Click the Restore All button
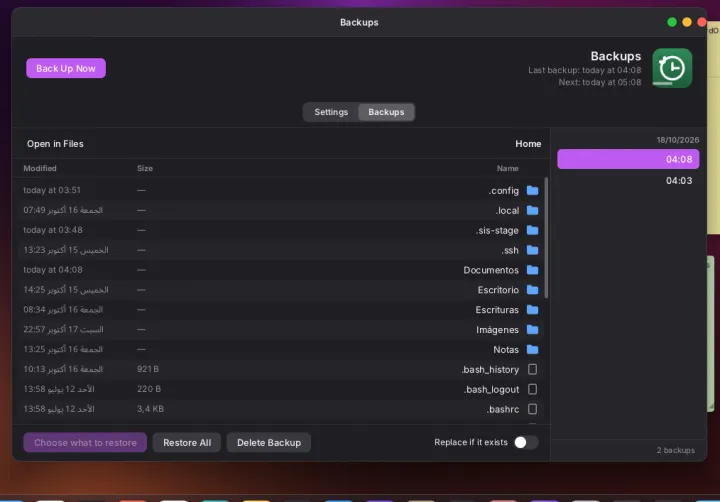Screen dimensions: 720x502 click(187, 442)
